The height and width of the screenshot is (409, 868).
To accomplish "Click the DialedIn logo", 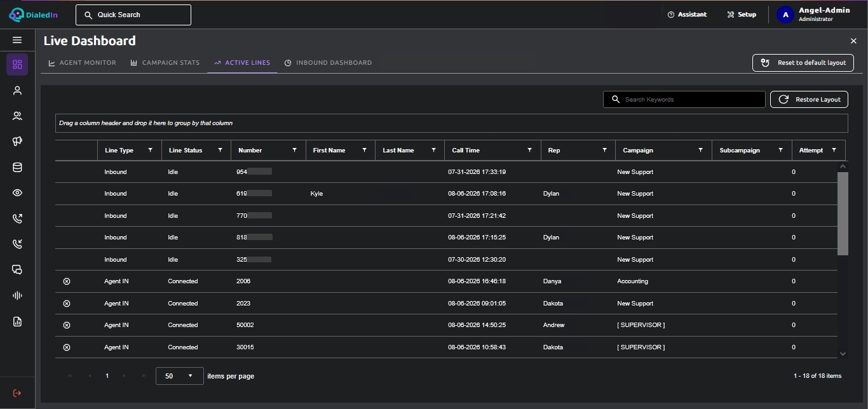I will [x=33, y=15].
